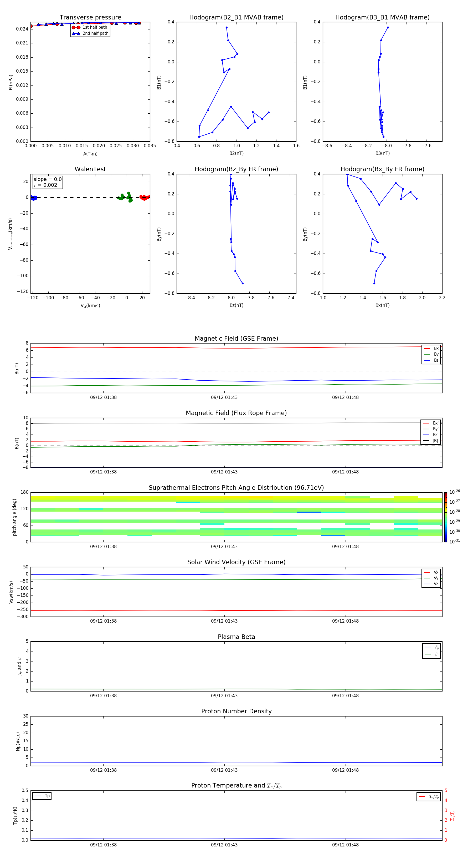Click the green cluster in WalenTest plot

click(125, 197)
